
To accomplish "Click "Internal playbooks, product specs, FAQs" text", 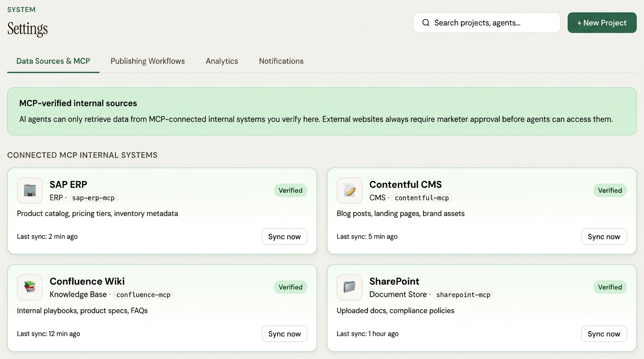I will pyautogui.click(x=82, y=310).
